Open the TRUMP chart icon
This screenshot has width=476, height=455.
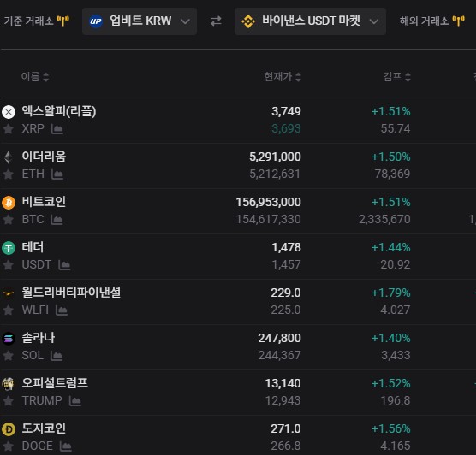(74, 401)
